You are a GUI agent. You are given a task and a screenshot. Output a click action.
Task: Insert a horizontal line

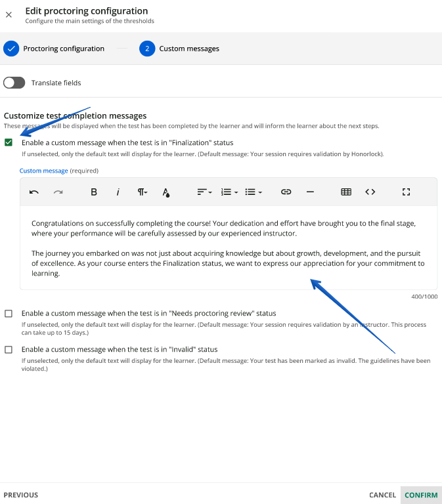[310, 192]
